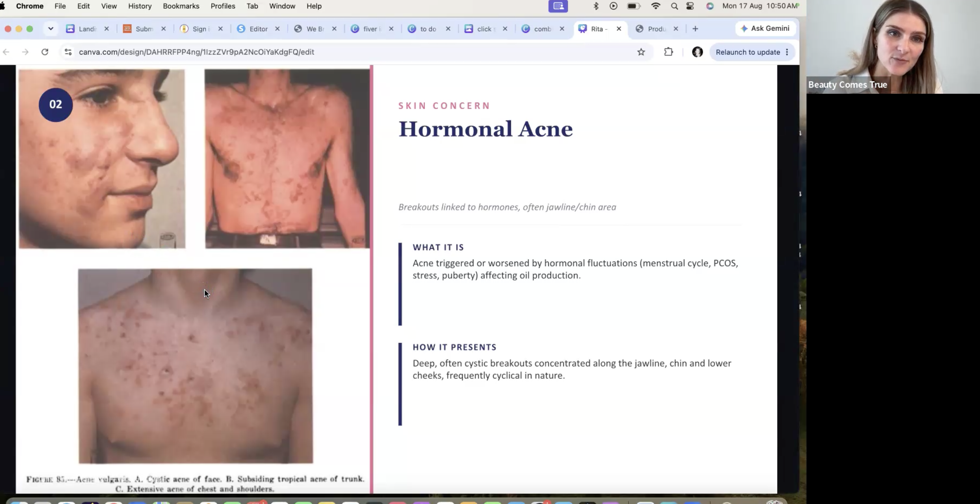Open the Chrome extensions puzzle icon
This screenshot has height=504, width=980.
[668, 52]
